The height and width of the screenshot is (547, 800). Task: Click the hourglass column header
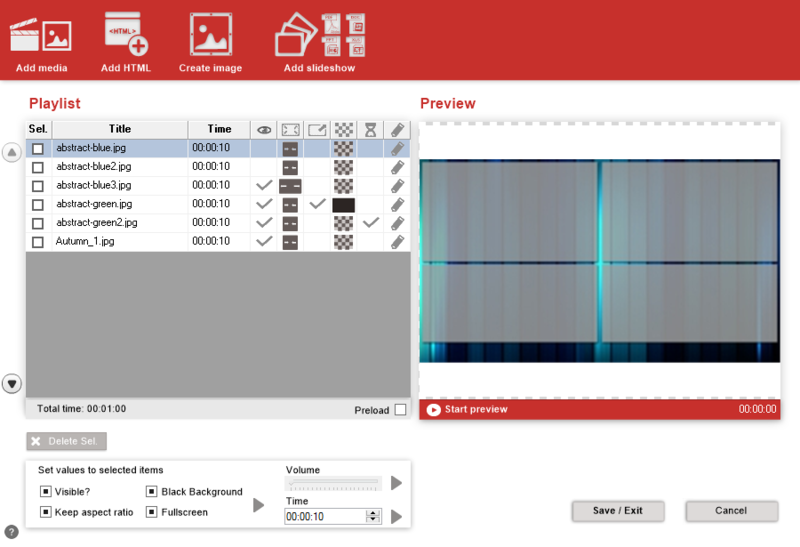tap(370, 130)
